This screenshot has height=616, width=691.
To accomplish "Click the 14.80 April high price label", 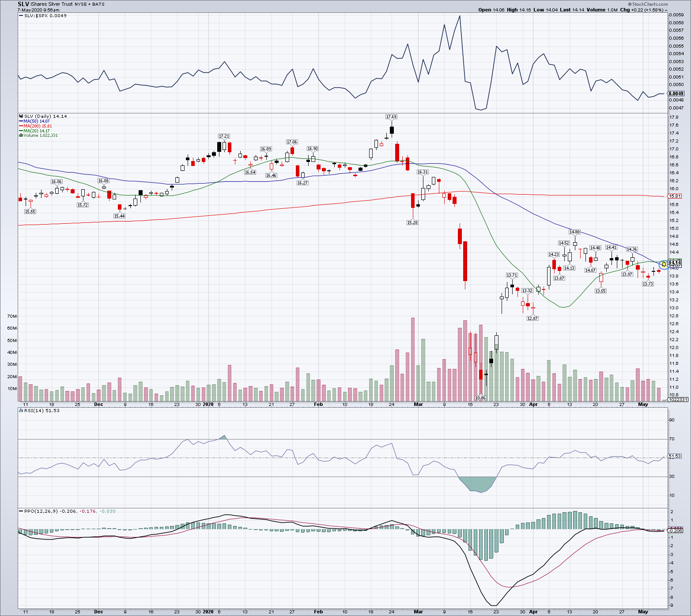I will point(574,232).
